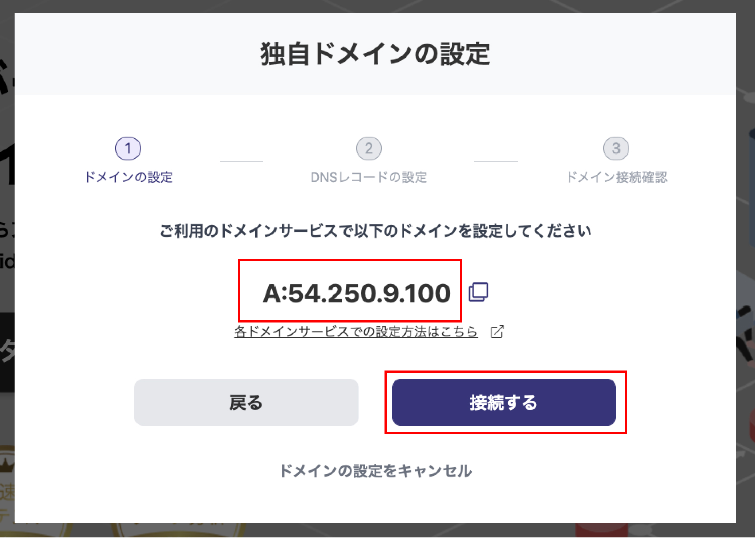Select the step 1 circle indicator
The image size is (756, 538).
click(x=128, y=148)
